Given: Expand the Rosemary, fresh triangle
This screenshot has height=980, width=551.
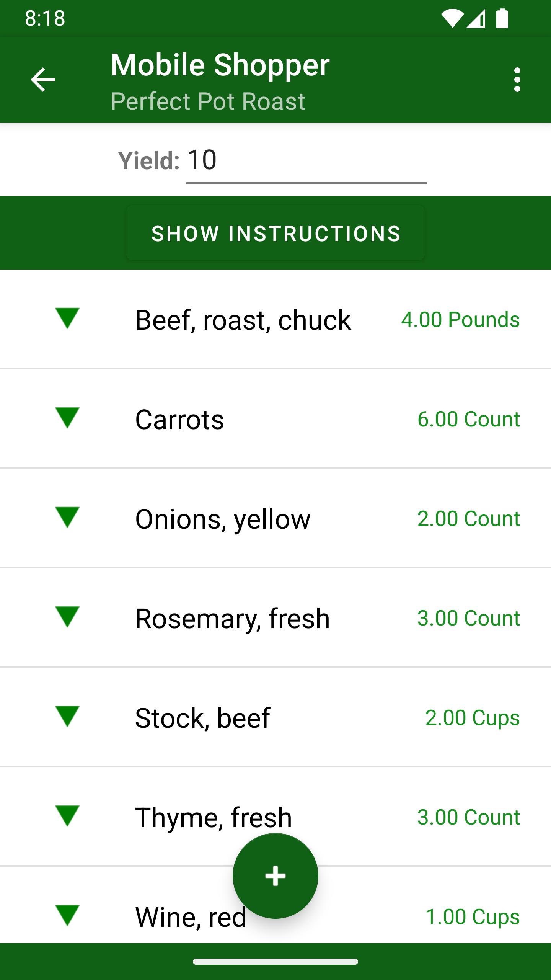Looking at the screenshot, I should [x=67, y=617].
